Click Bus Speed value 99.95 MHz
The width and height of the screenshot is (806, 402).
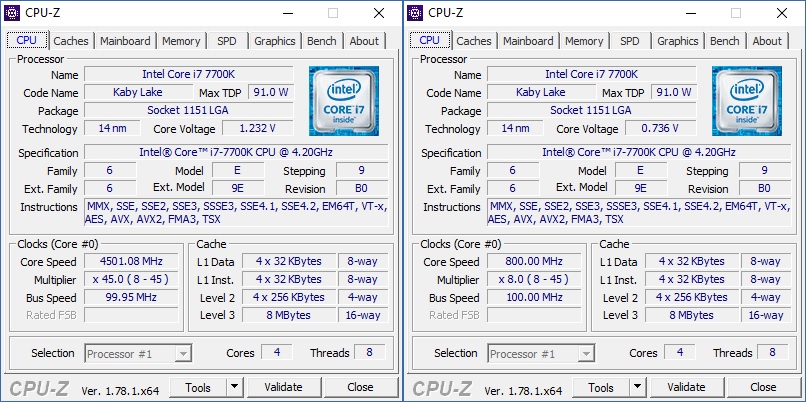pyautogui.click(x=131, y=298)
